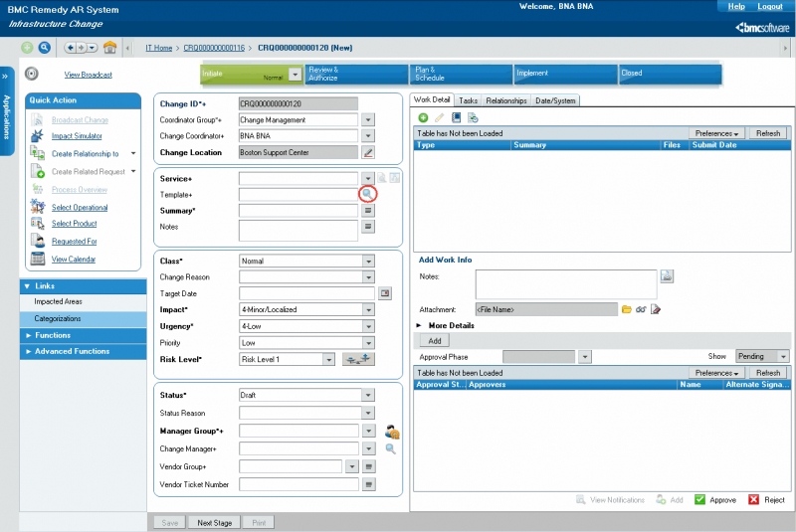796x532 pixels.
Task: Click the attachment view glasses icon
Action: tap(641, 309)
